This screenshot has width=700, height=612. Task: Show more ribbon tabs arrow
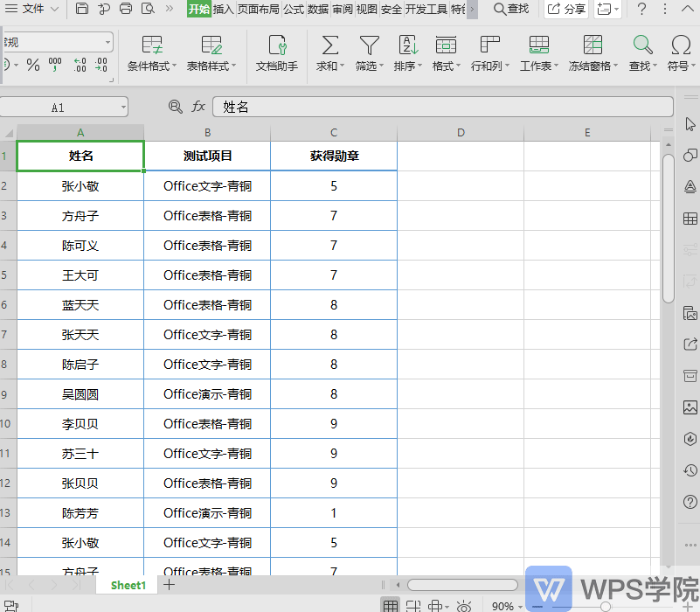[x=472, y=9]
